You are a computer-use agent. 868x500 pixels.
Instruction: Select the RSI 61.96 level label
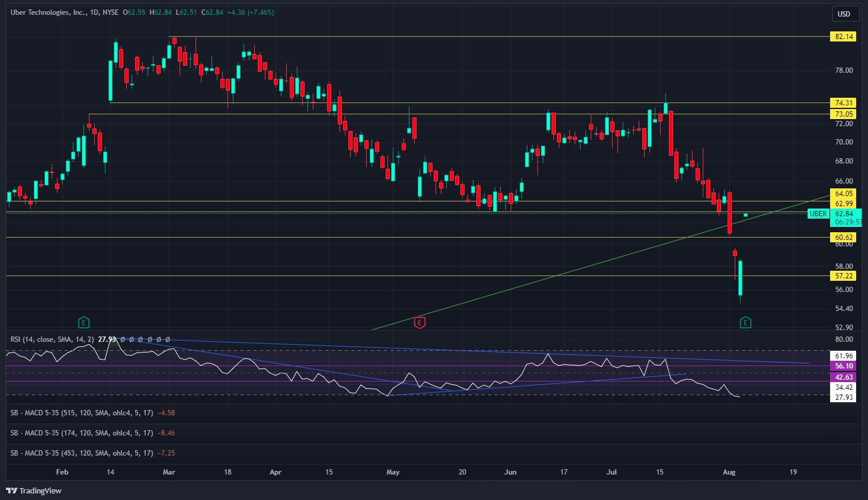pos(844,356)
